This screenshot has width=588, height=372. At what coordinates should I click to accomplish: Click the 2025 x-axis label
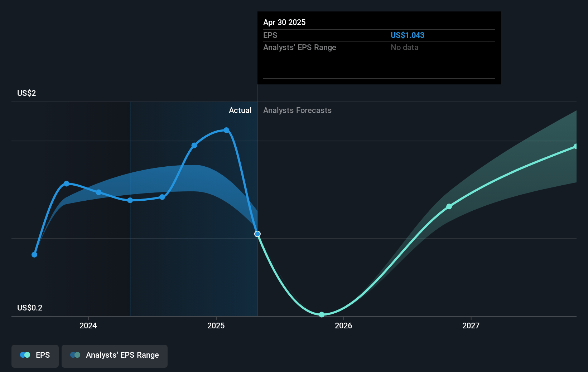coord(216,325)
